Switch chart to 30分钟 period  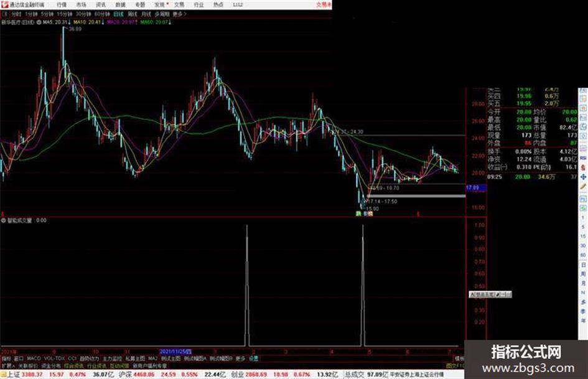83,14
